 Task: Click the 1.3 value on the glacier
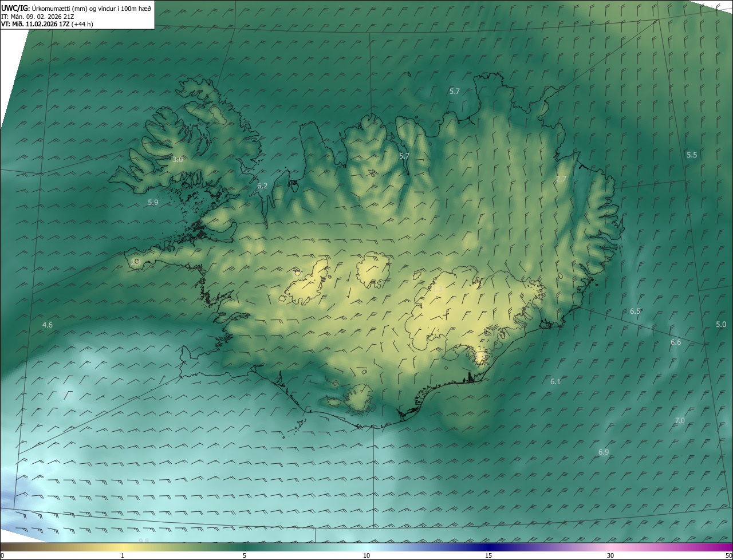pos(437,290)
